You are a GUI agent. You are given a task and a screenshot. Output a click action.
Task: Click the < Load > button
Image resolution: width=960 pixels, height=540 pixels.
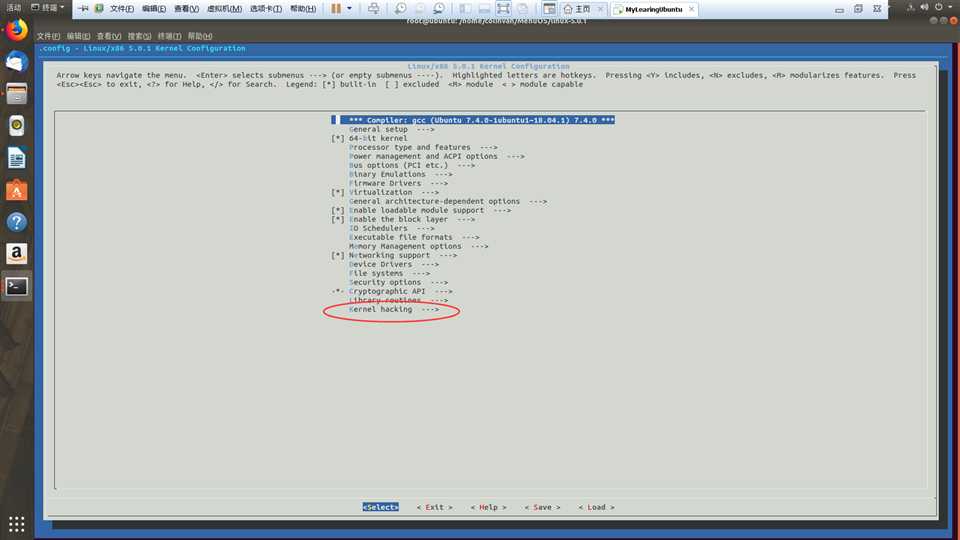coord(596,507)
